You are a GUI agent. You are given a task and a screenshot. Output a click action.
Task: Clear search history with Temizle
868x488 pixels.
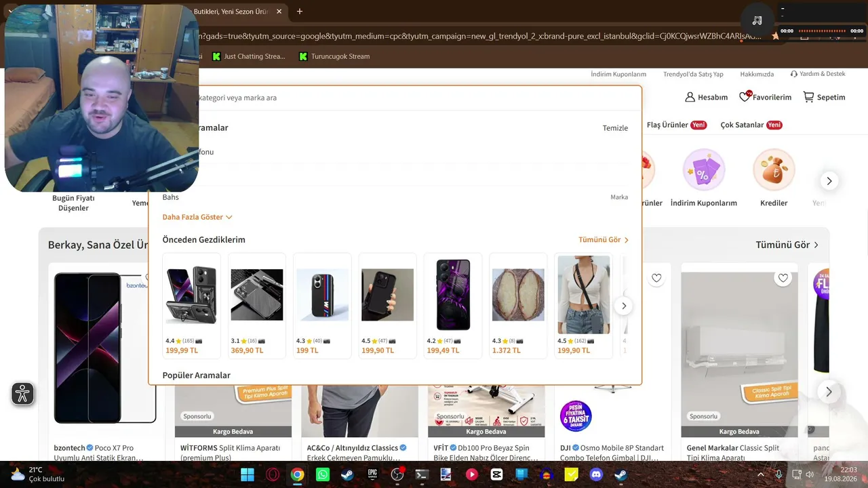615,128
